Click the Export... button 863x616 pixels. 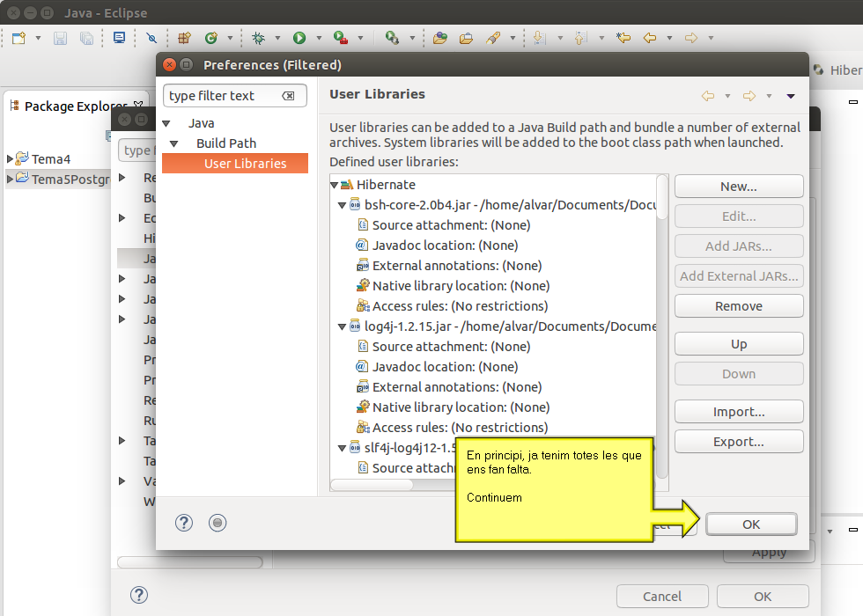coord(739,442)
